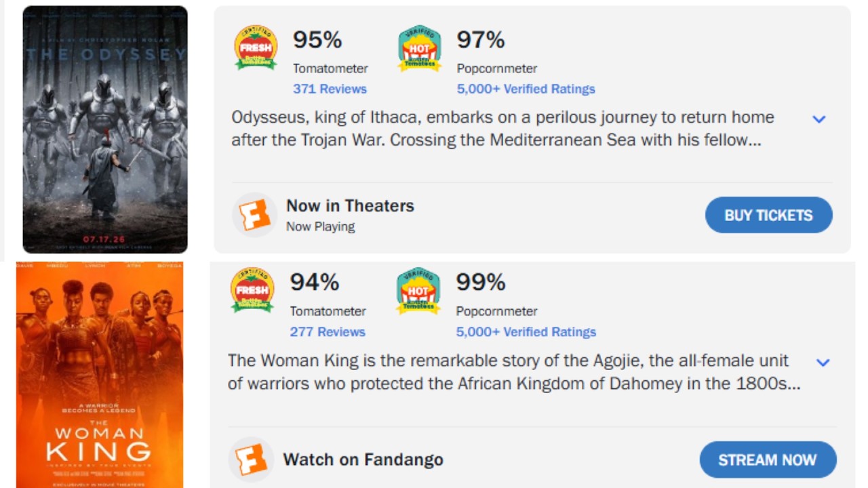Viewport: 868px width, 488px height.
Task: Click the Watch on Fandango text
Action: pyautogui.click(x=363, y=460)
